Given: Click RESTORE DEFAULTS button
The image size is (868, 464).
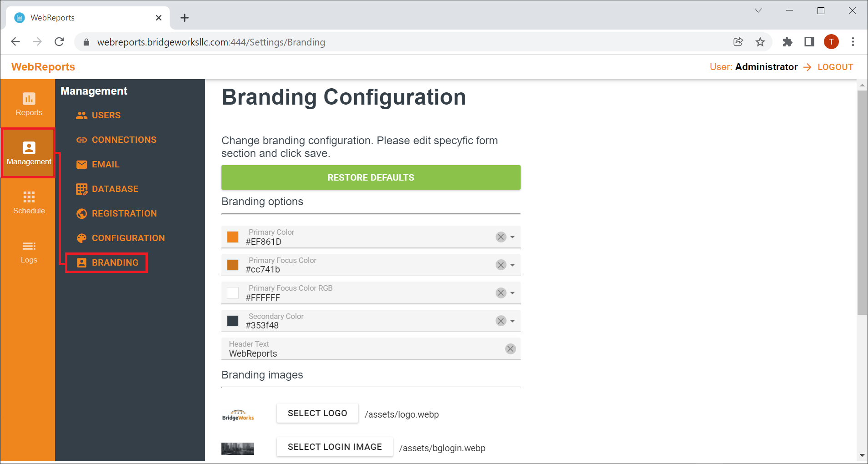Looking at the screenshot, I should (x=371, y=177).
